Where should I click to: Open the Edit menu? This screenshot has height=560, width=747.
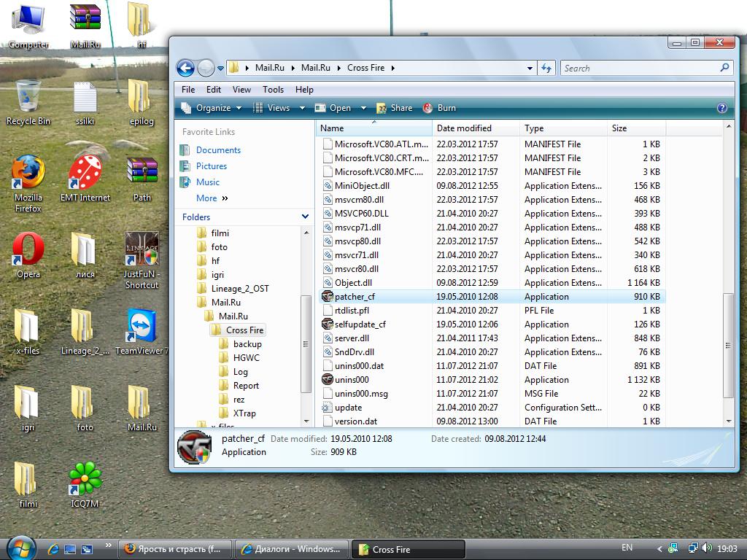(x=214, y=90)
